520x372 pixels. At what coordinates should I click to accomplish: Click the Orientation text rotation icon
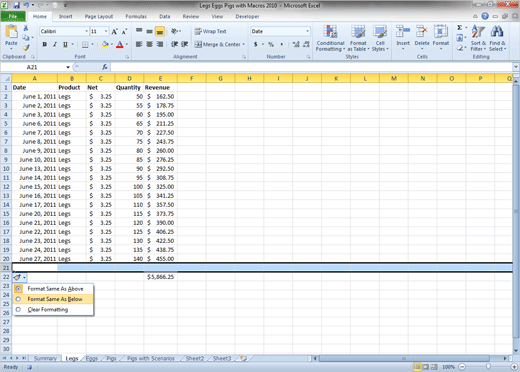click(175, 31)
